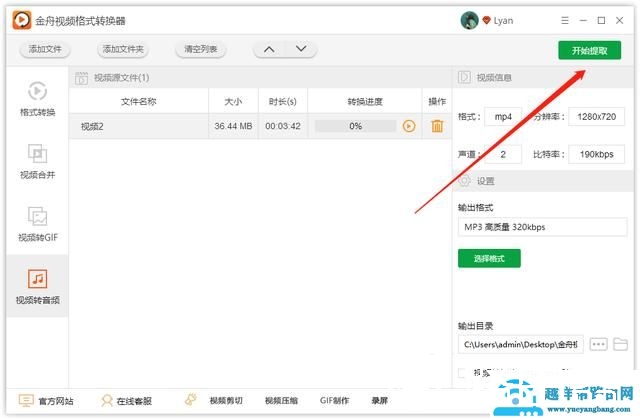
Task: Click the icon left of 视频剪切
Action: 191,400
